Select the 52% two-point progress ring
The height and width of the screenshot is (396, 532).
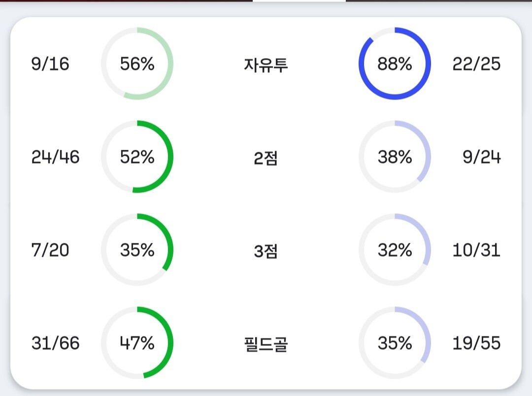click(x=137, y=157)
